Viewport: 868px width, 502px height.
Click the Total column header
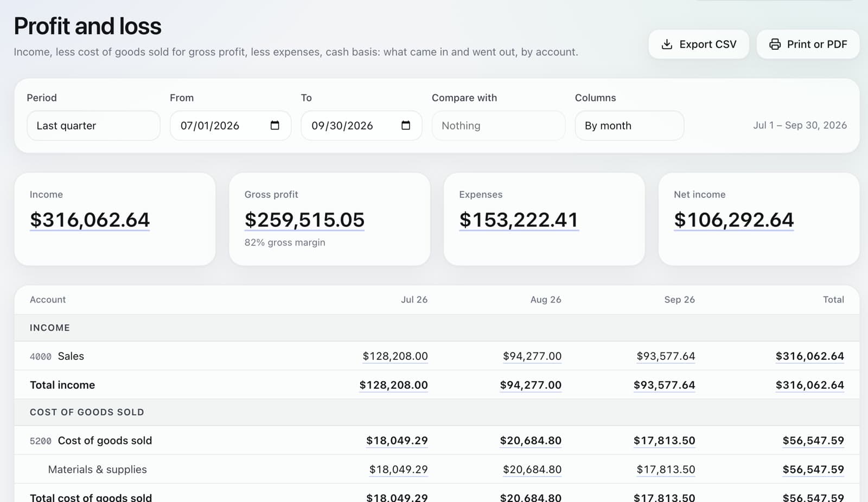833,300
